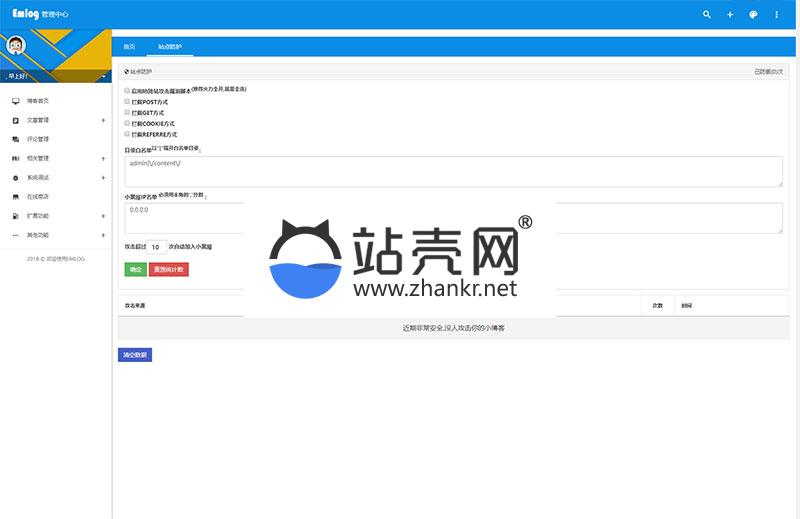Open the theme color palette icon
Screen dimensions: 800x519
click(753, 15)
